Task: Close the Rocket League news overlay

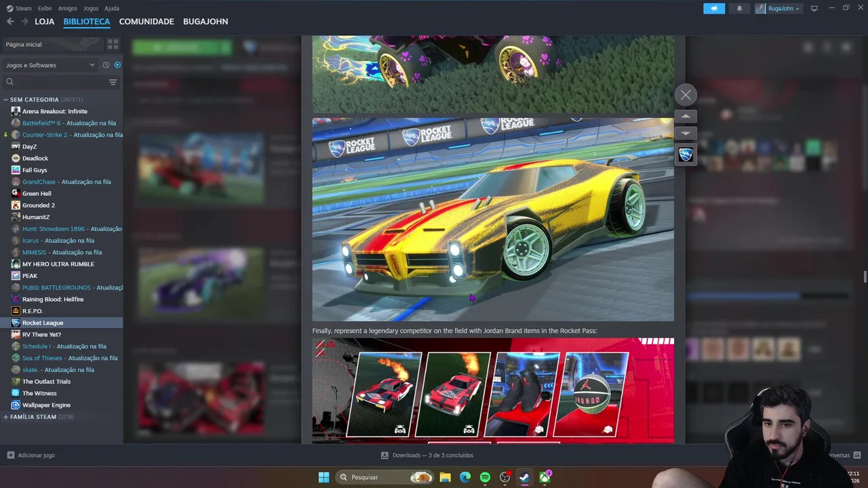Action: [686, 95]
